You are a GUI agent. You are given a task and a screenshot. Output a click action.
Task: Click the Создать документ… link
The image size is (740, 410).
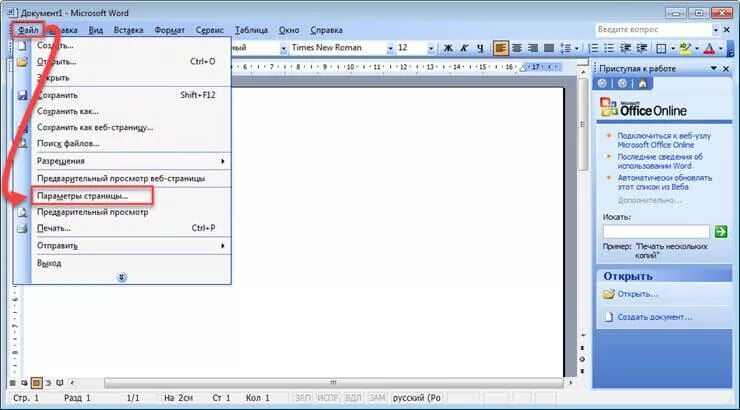coord(655,317)
